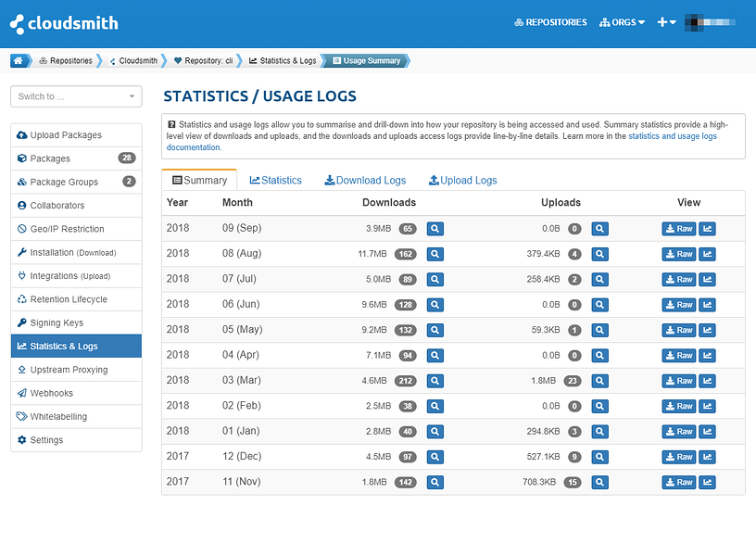Open Geo/IP Restriction settings
The width and height of the screenshot is (756, 556).
[76, 229]
